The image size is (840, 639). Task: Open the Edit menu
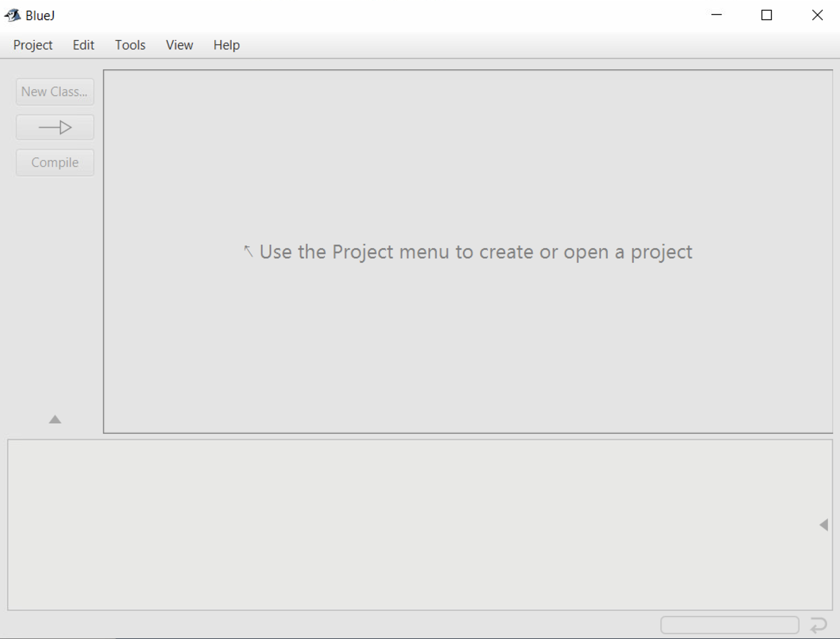(83, 45)
